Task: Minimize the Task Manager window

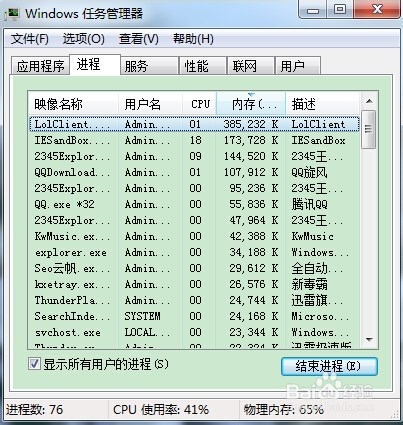Action: point(313,9)
